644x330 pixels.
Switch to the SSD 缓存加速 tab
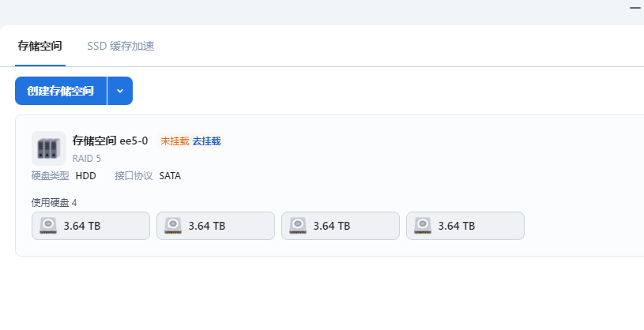coord(120,46)
